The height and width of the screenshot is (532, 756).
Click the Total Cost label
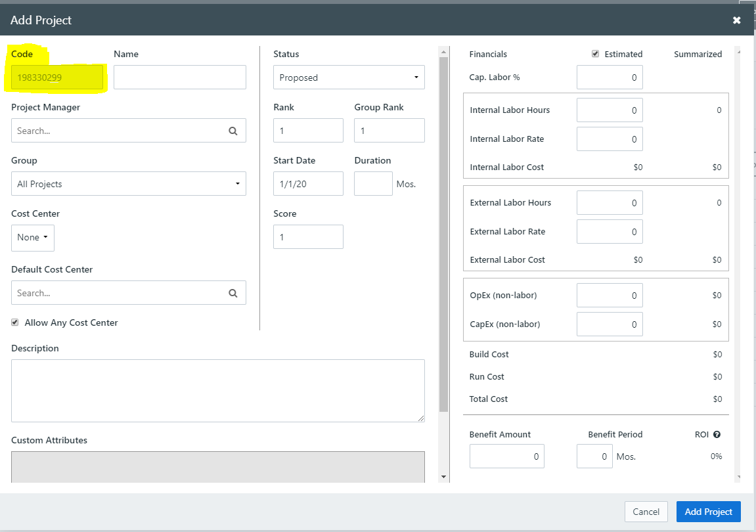pyautogui.click(x=489, y=399)
